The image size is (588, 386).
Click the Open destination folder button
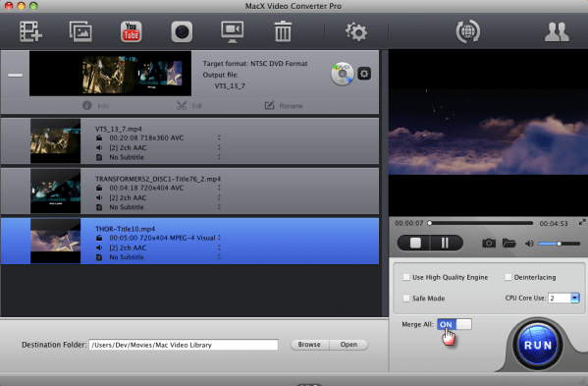348,345
